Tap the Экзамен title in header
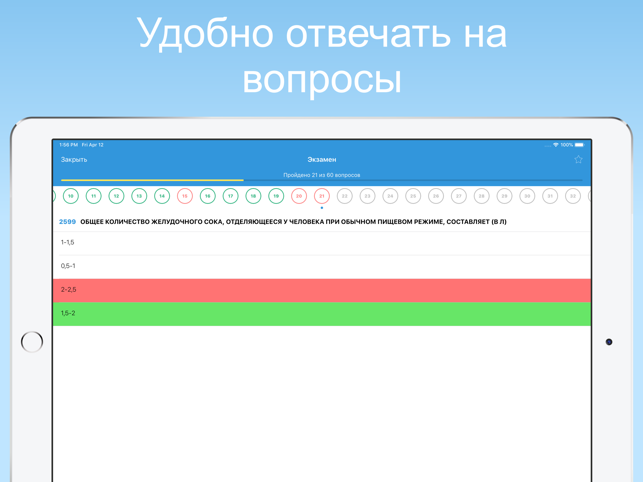Image resolution: width=643 pixels, height=482 pixels. click(321, 160)
